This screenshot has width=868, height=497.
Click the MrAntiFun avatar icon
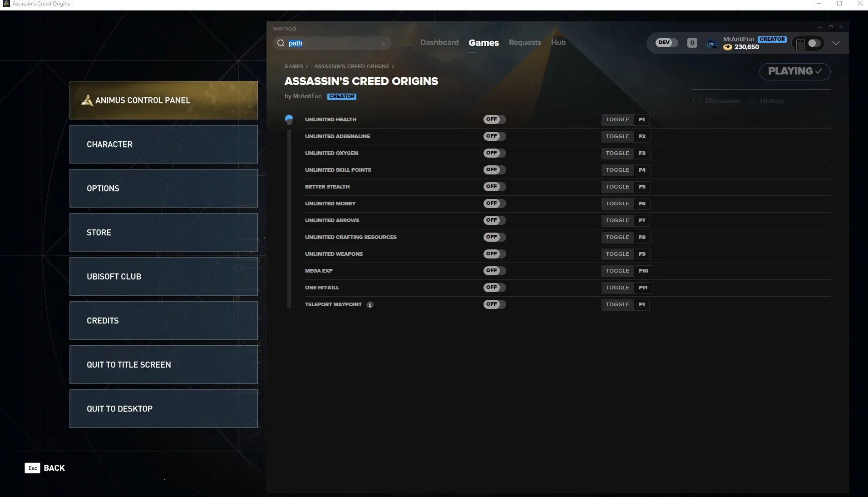click(712, 43)
